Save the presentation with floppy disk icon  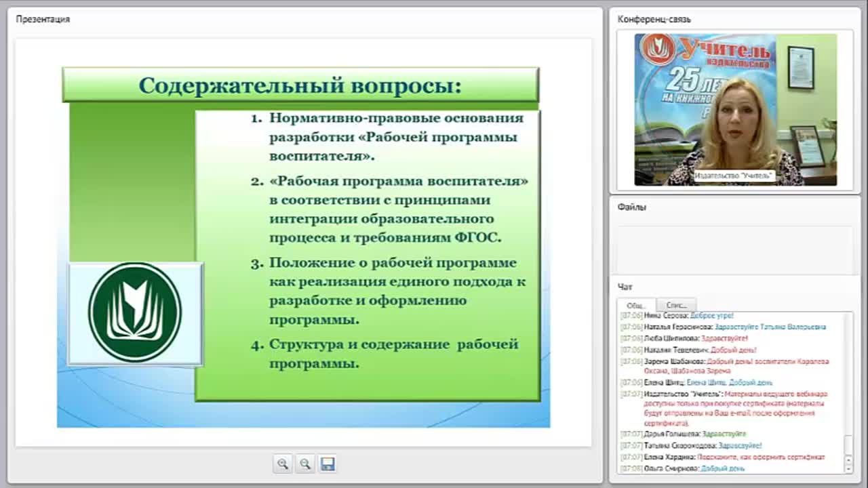coord(328,464)
